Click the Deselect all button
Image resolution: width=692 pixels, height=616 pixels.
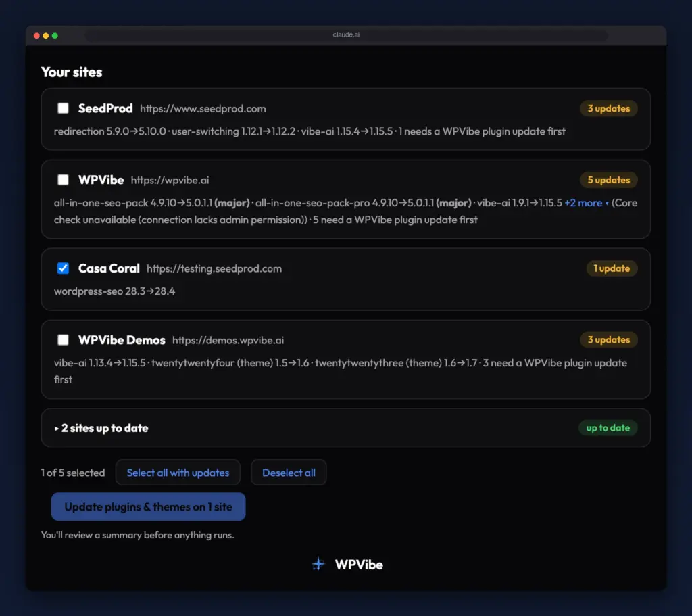pyautogui.click(x=289, y=473)
